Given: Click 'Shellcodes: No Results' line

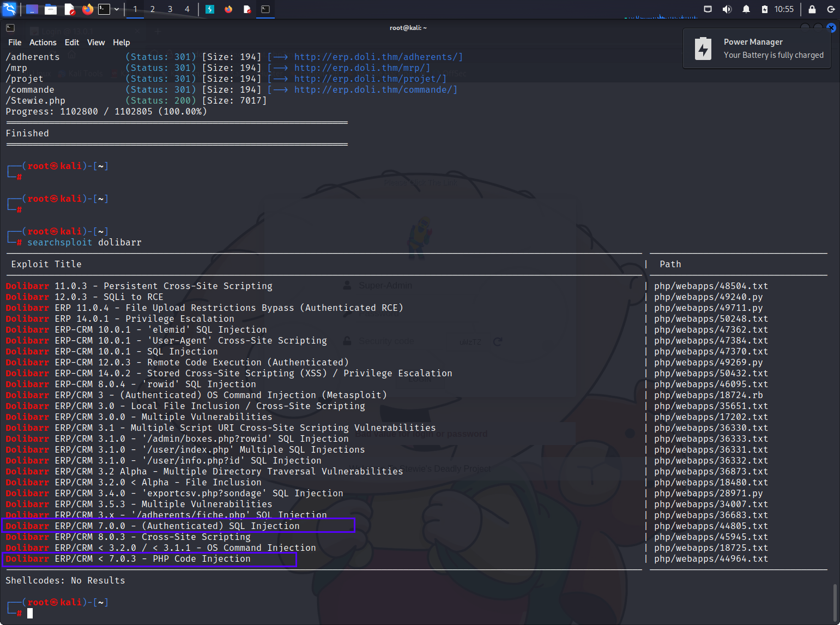Looking at the screenshot, I should click(x=65, y=580).
